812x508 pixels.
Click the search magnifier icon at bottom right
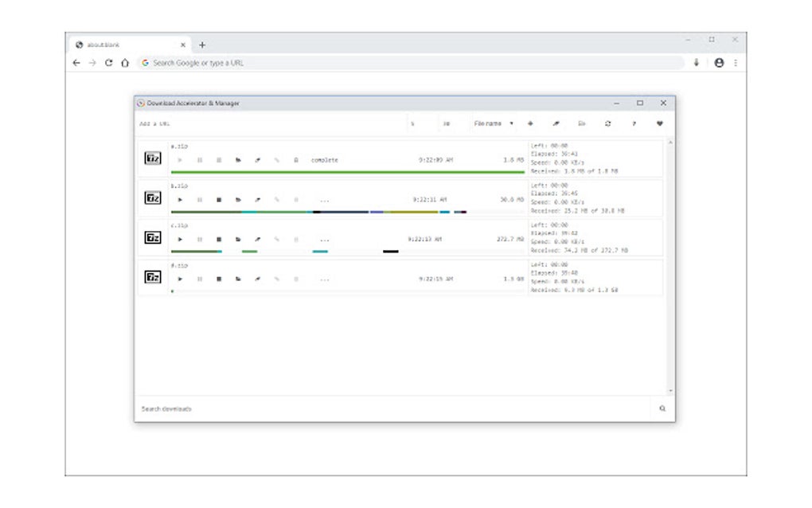pyautogui.click(x=662, y=408)
